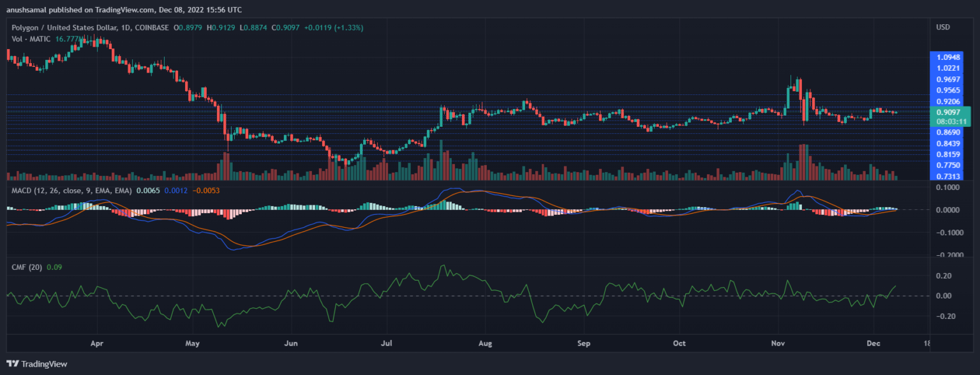Click the USD currency label
Viewport: 980px width, 375px height.
pos(942,27)
